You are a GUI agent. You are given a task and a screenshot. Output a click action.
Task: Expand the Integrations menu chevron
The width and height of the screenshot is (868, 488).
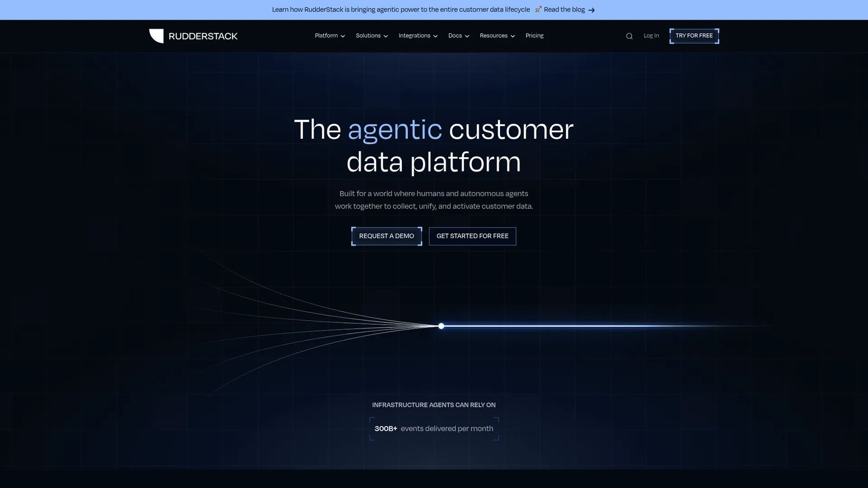(x=436, y=36)
